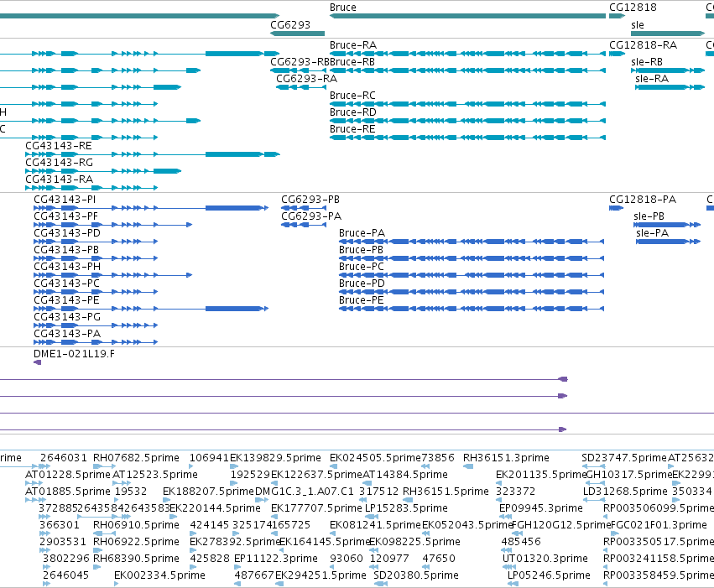Select EST label AT01885.5prime
This screenshot has width=714, height=588.
tap(68, 492)
